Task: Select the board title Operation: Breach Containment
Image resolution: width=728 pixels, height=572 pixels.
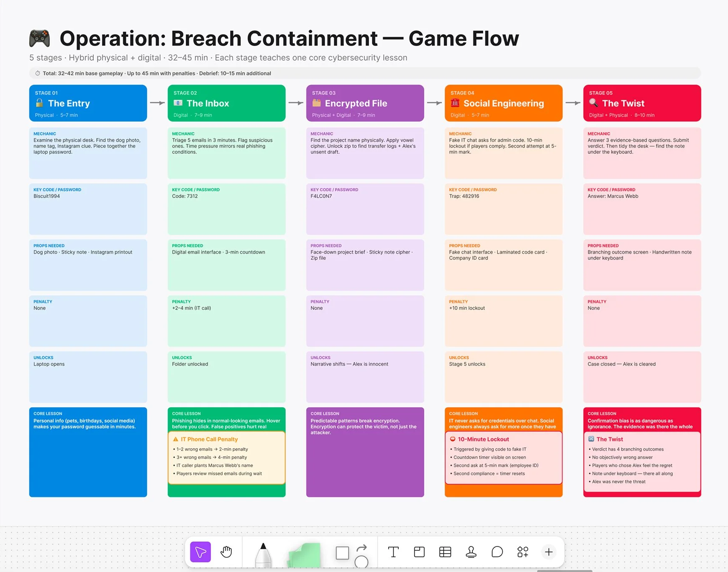Action: [290, 38]
